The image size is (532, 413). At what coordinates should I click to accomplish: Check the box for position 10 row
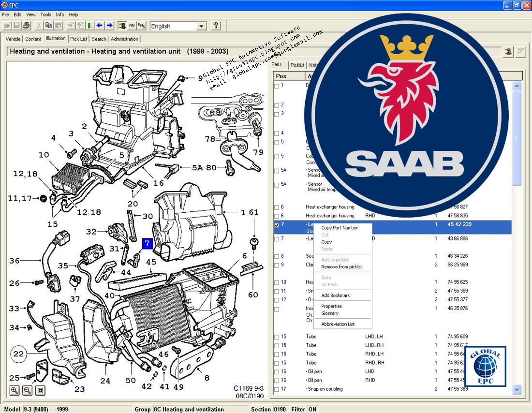[x=277, y=283]
